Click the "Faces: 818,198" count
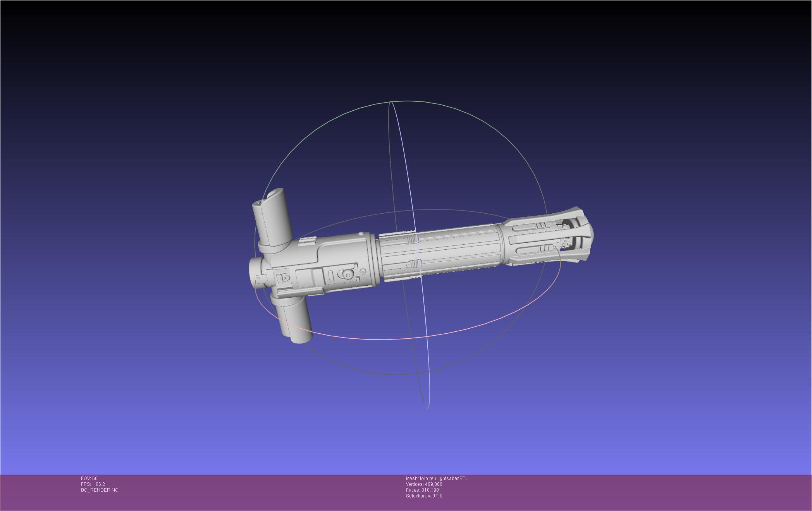Image resolution: width=812 pixels, height=511 pixels. [422, 490]
